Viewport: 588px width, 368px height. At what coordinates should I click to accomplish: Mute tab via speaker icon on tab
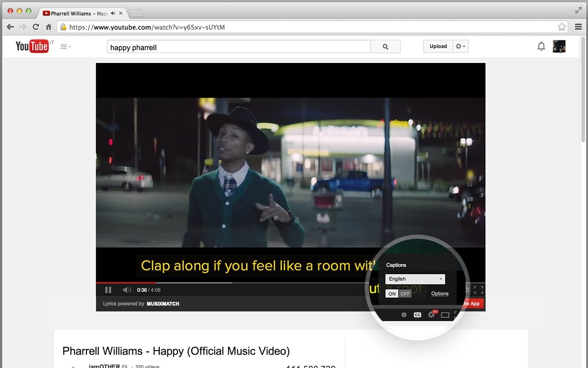click(x=113, y=13)
